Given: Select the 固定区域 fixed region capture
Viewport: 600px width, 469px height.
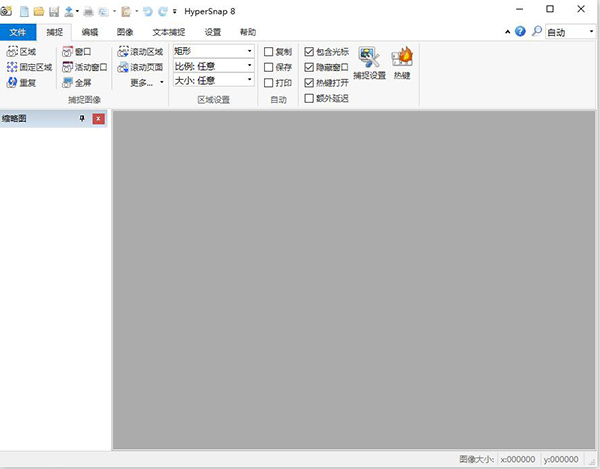Looking at the screenshot, I should coord(29,67).
